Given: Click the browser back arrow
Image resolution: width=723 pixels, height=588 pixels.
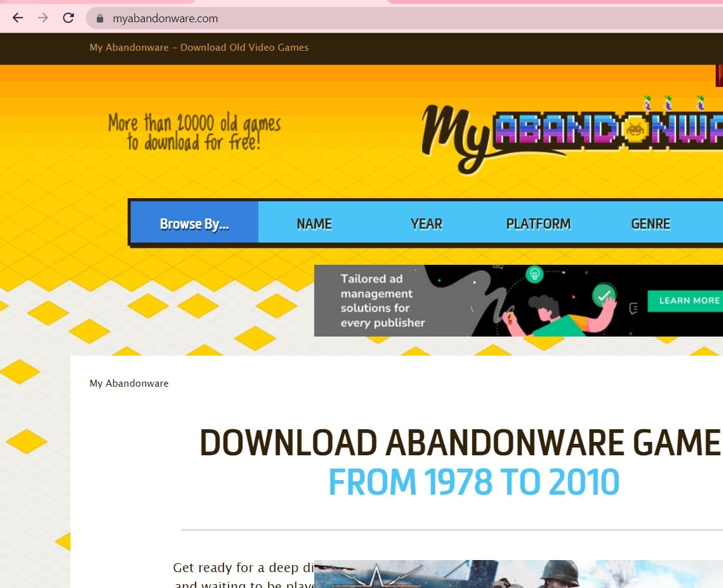Looking at the screenshot, I should [x=18, y=18].
